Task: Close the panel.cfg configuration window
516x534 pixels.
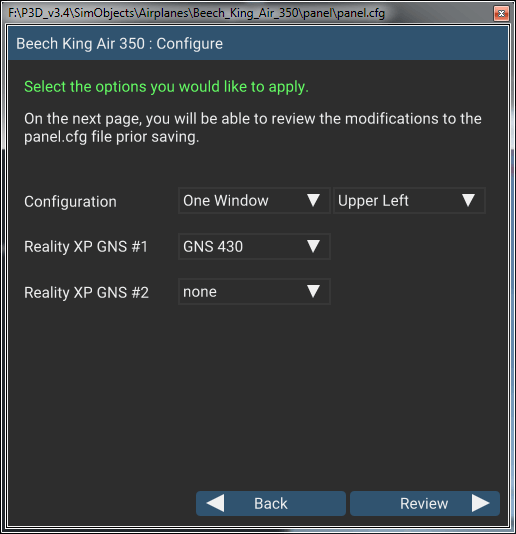Action: click(x=501, y=13)
